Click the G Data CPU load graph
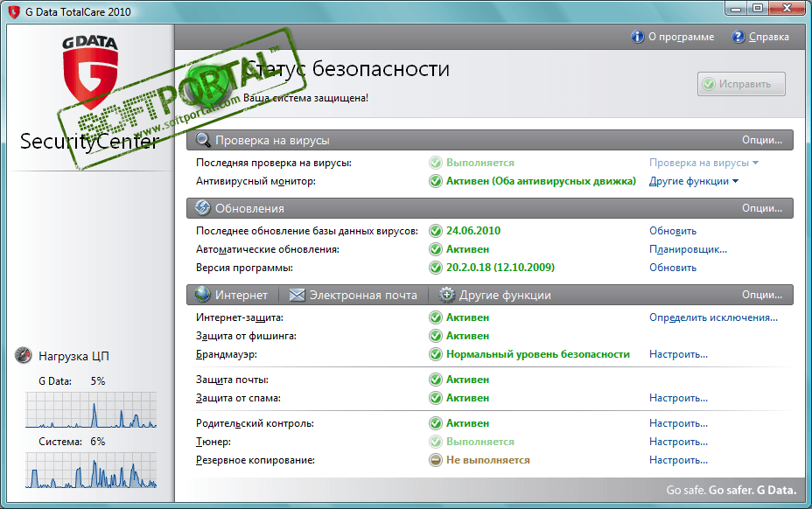This screenshot has width=812, height=509. [x=91, y=410]
